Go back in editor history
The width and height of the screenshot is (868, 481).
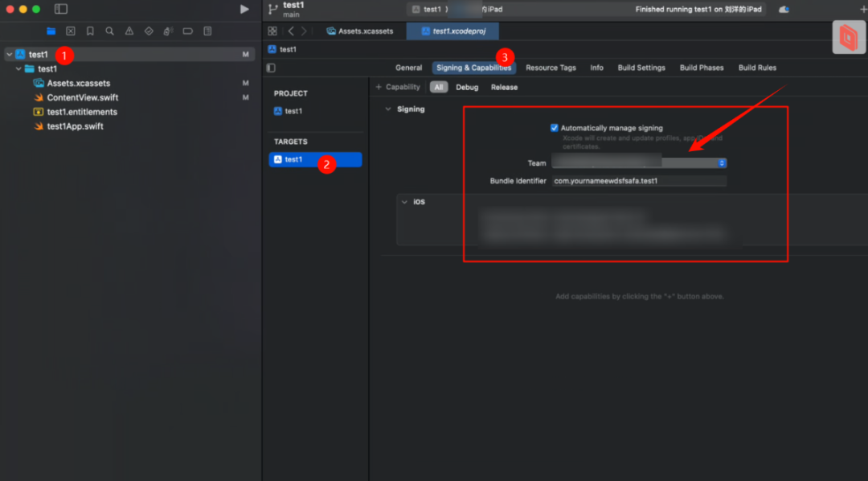click(291, 31)
